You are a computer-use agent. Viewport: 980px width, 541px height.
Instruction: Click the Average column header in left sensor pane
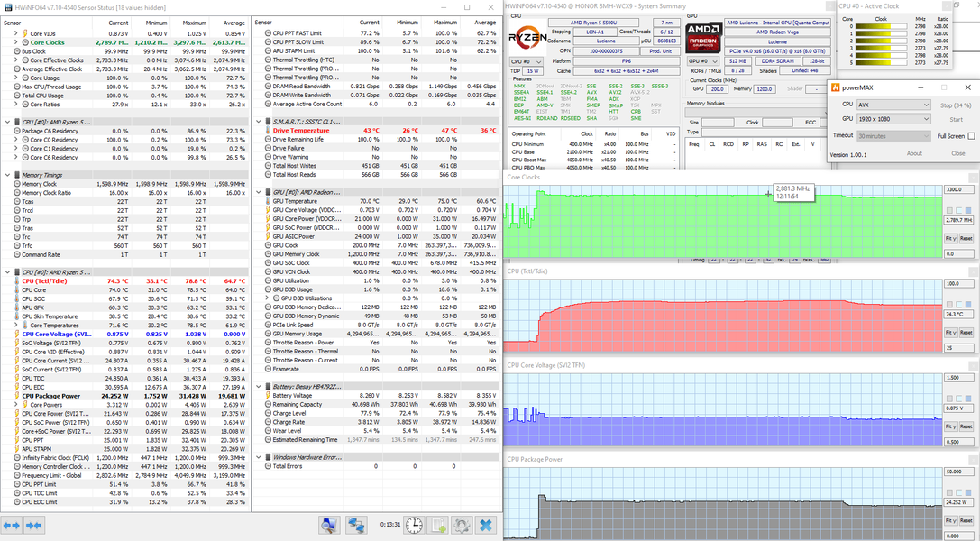[234, 23]
